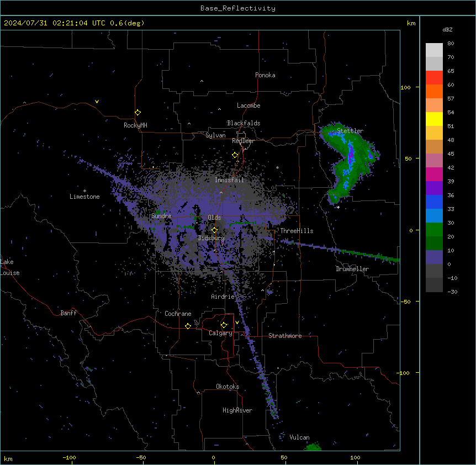Click the 80 value on the dBZ scale
The image size is (476, 465).
point(451,44)
